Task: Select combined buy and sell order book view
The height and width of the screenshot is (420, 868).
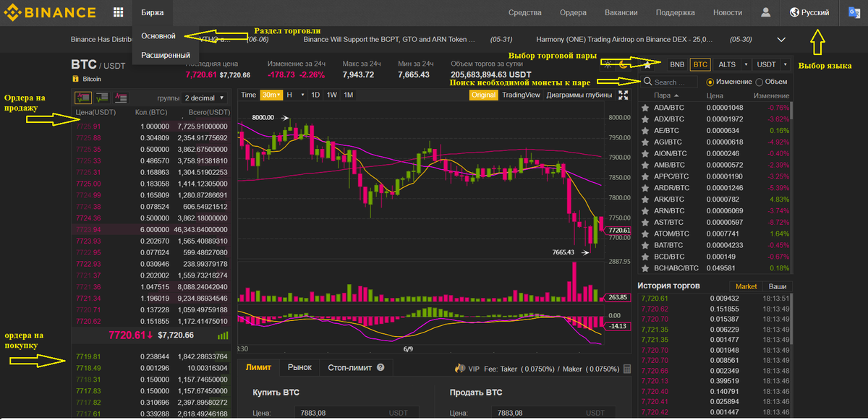Action: click(x=82, y=98)
